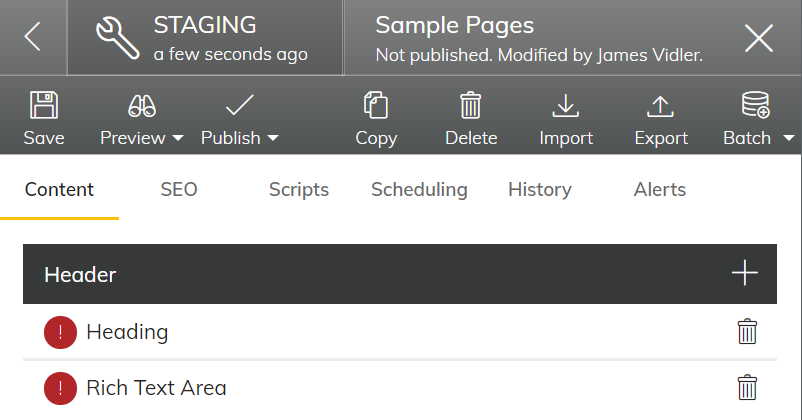Click the Preview binoculars icon
The image size is (802, 420).
[142, 106]
